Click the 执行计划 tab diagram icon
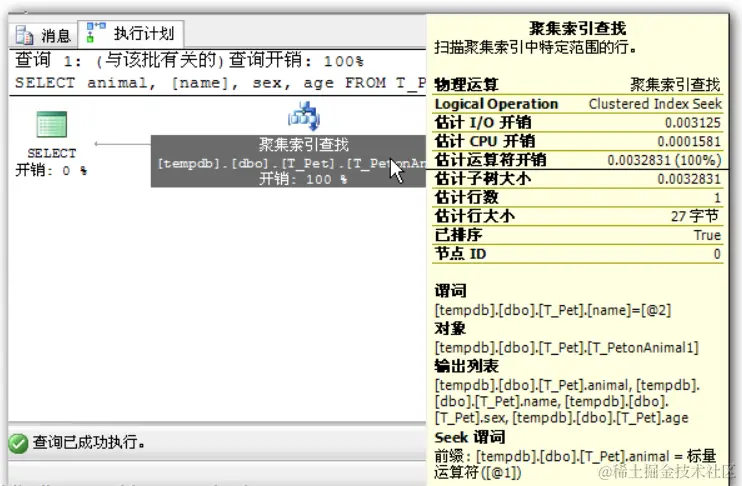Image resolution: width=742 pixels, height=486 pixels. pos(96,33)
